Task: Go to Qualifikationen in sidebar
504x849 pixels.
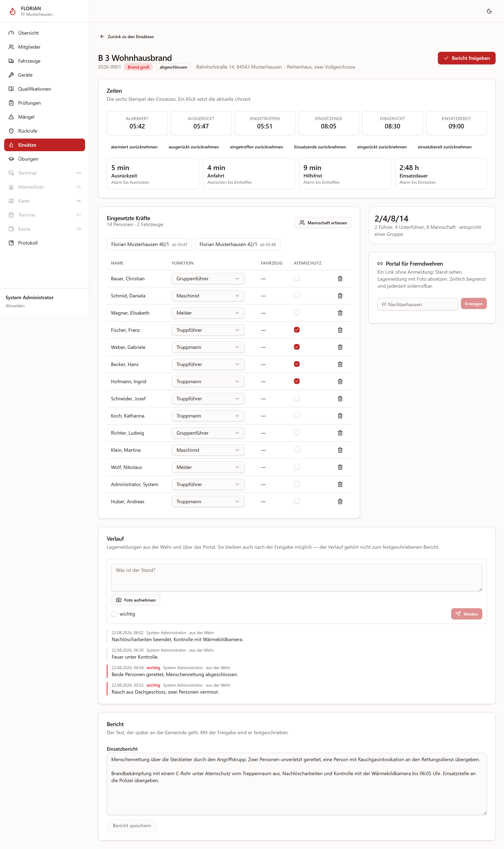Action: pyautogui.click(x=44, y=89)
